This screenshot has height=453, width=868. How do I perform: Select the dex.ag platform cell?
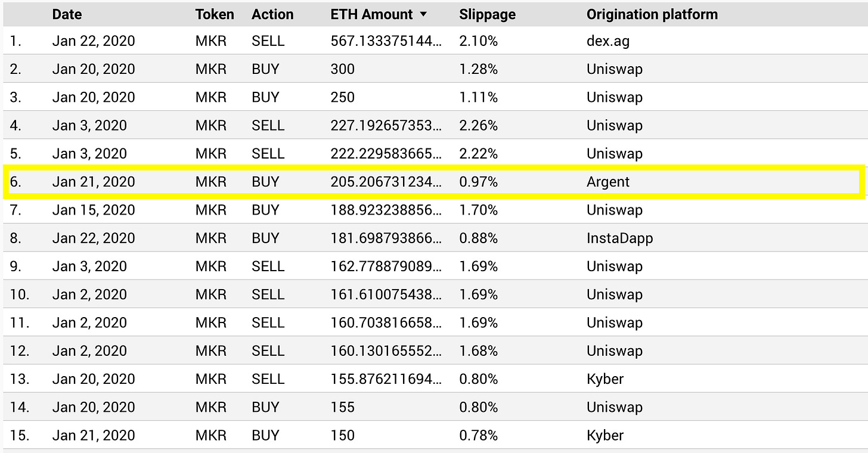607,41
